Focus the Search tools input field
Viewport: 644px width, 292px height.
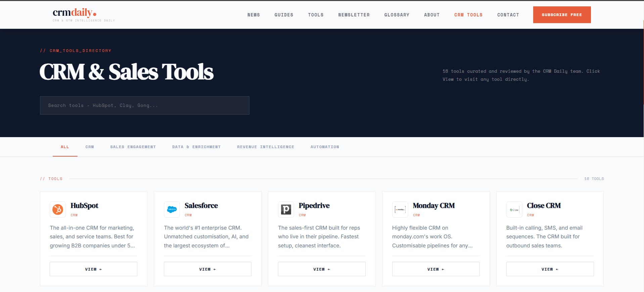145,106
